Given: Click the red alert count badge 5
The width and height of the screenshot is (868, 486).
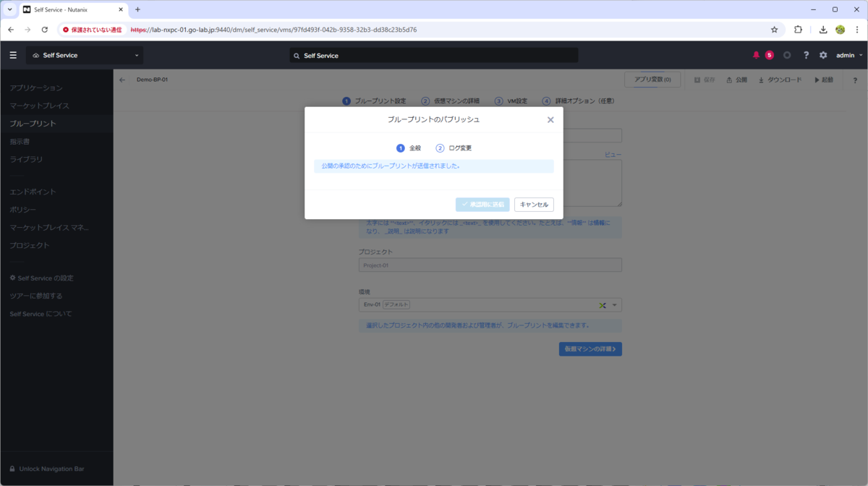Looking at the screenshot, I should (x=769, y=55).
